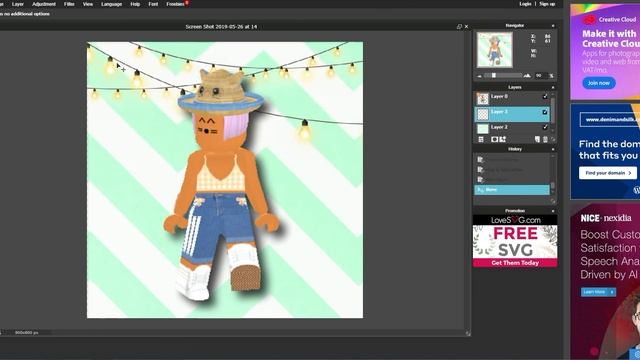Click the LoveSVG Free SVG banner

pos(515,241)
